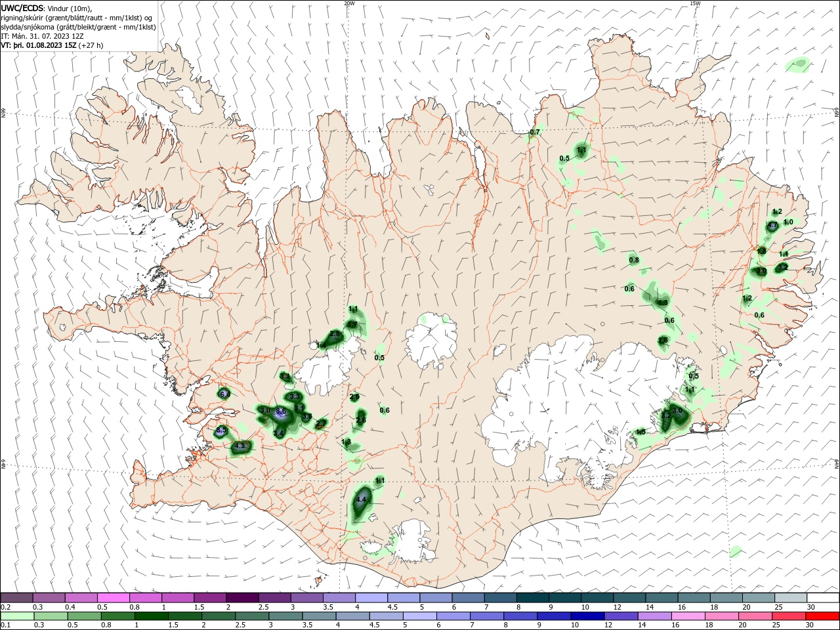Pick dark green swatch between 1 and 1.5
This screenshot has width=840, height=630.
tap(151, 616)
